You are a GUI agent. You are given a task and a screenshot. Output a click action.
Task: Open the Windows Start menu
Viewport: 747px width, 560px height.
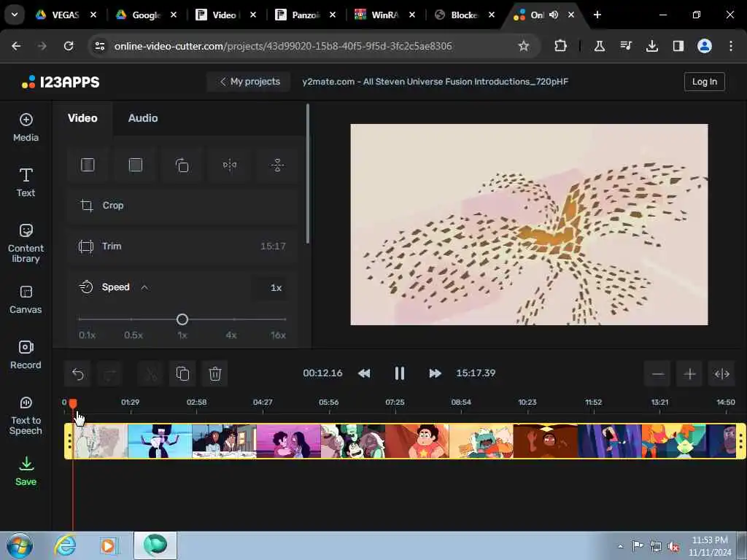pyautogui.click(x=20, y=545)
